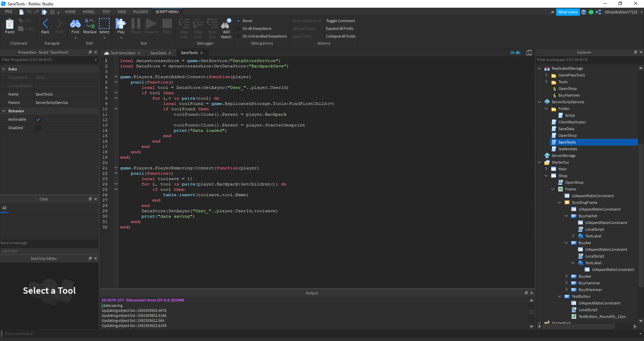This screenshot has height=341, width=644.
Task: Select the SaveData script in Explorer
Action: coord(566,129)
